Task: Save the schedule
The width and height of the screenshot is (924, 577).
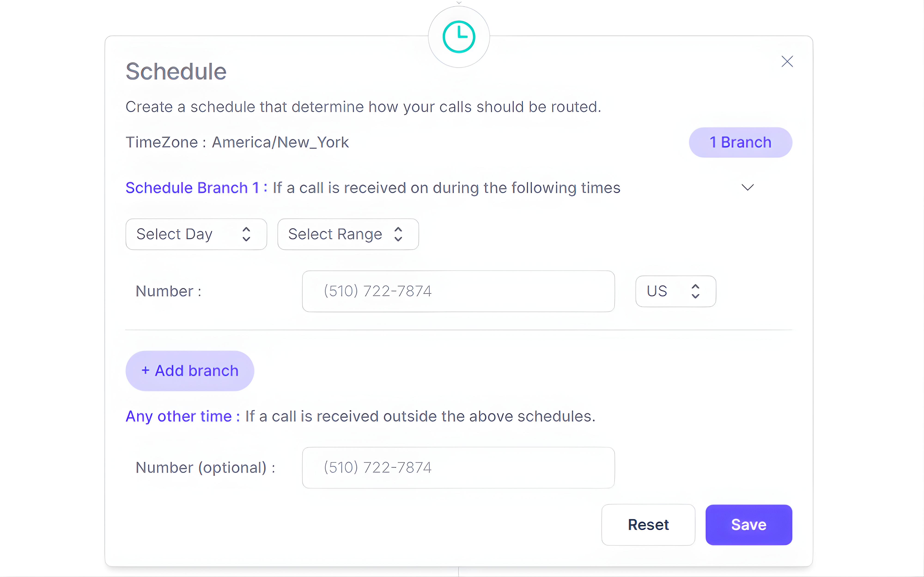Action: pyautogui.click(x=748, y=525)
